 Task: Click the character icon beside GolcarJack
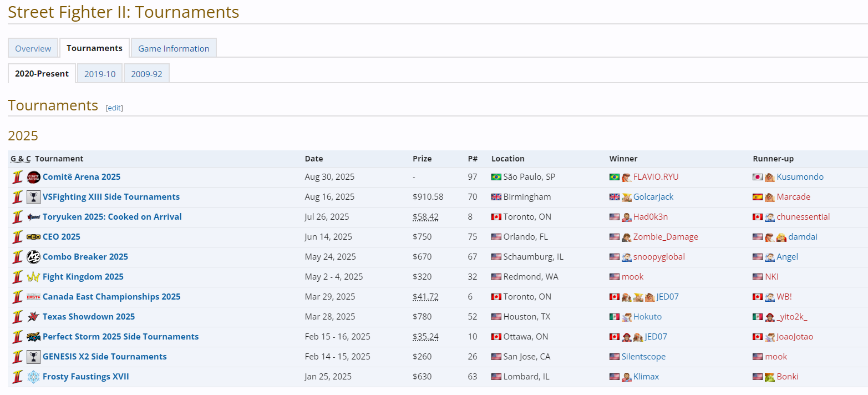627,197
